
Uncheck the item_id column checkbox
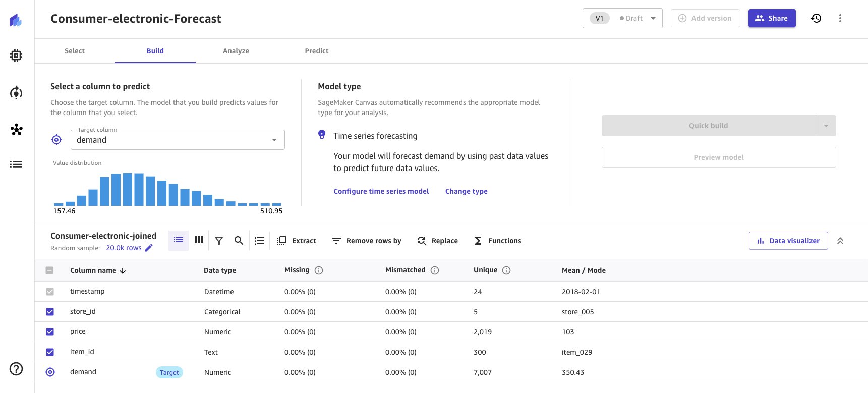[x=49, y=352]
